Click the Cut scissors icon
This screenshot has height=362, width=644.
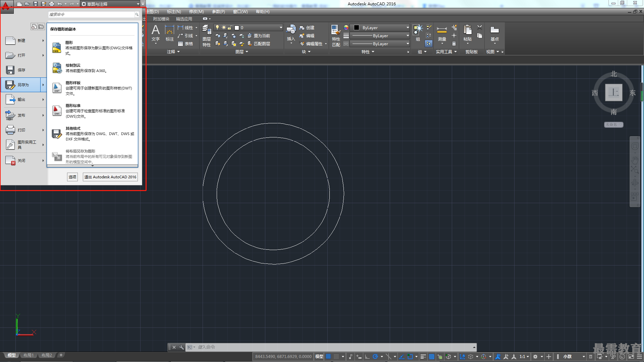point(480,27)
